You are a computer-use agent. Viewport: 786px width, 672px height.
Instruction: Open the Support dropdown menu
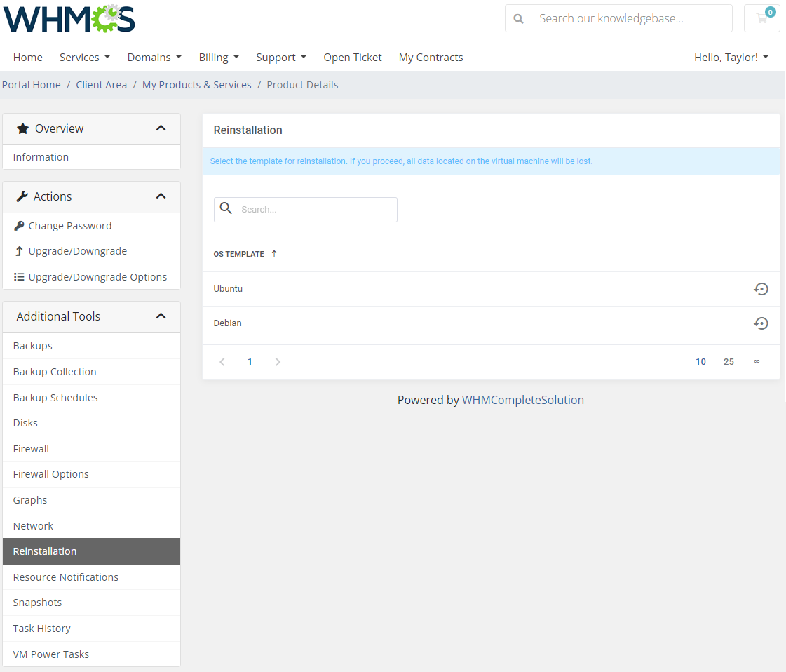(281, 58)
